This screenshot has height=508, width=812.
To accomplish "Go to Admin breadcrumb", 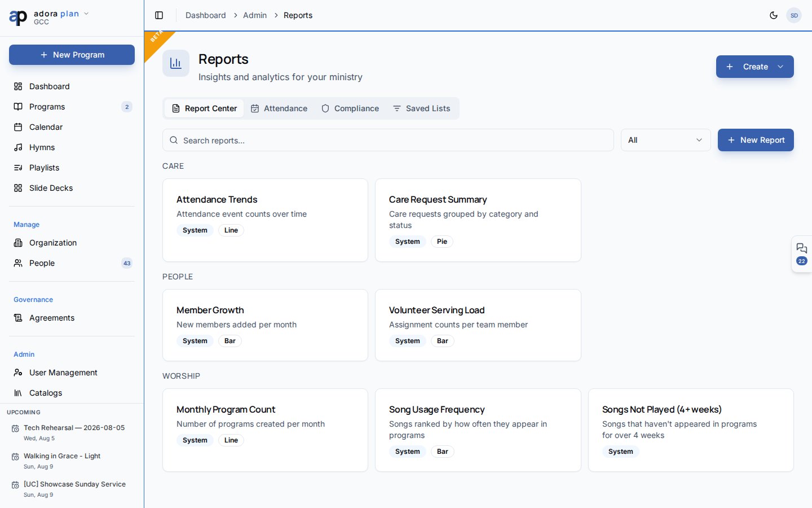I will coord(255,15).
